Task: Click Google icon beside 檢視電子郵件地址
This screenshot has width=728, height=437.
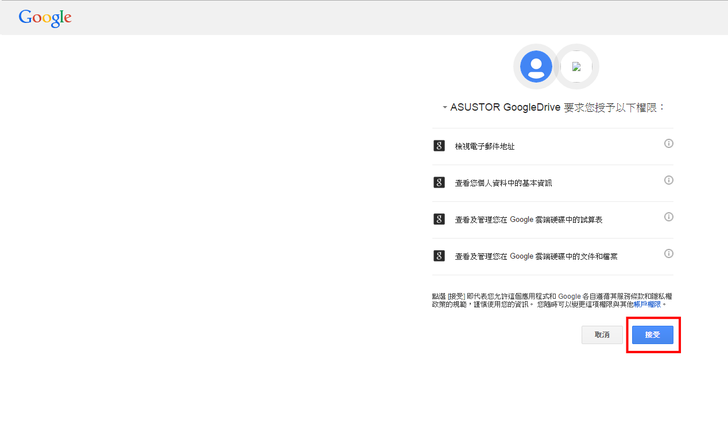Action: point(439,146)
